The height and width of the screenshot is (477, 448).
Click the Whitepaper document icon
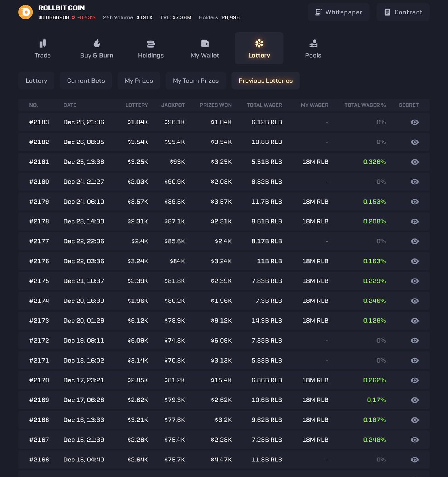pos(318,12)
